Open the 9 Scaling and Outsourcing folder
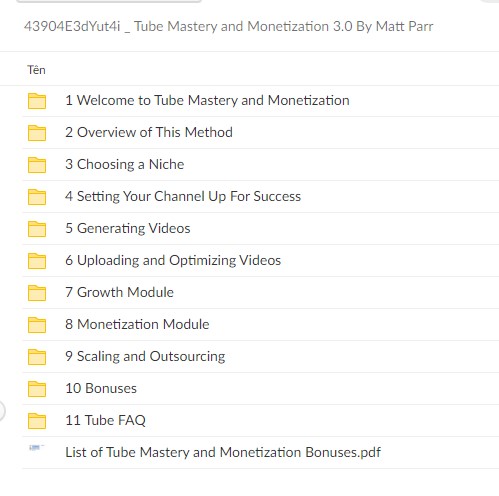This screenshot has height=496, width=499. pos(145,356)
